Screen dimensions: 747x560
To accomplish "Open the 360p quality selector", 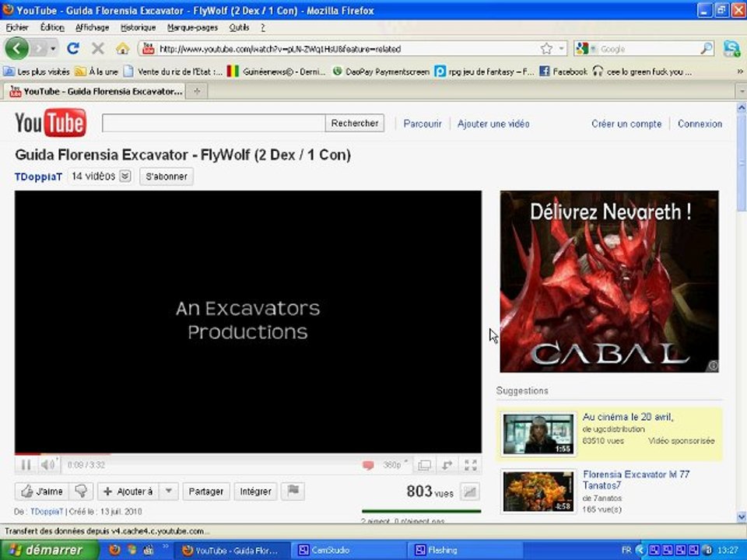I will pos(395,465).
